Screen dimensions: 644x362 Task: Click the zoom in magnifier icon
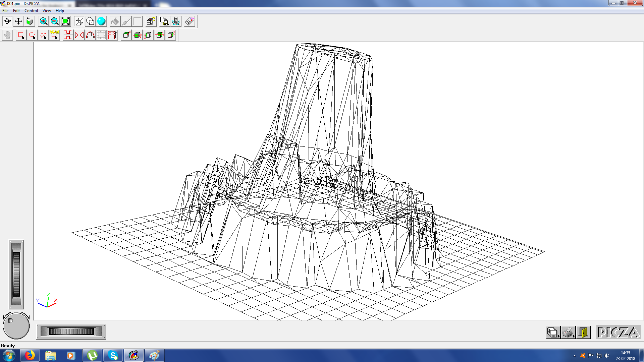[x=43, y=21]
